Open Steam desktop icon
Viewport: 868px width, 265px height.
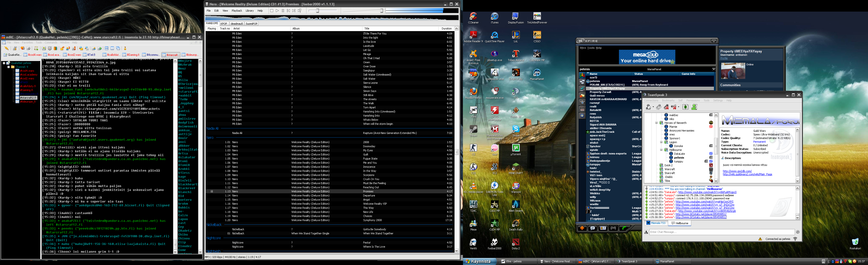pyautogui.click(x=473, y=131)
